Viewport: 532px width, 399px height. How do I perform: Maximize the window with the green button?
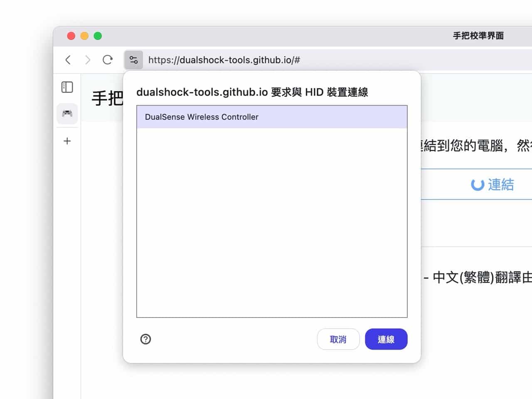pyautogui.click(x=98, y=36)
